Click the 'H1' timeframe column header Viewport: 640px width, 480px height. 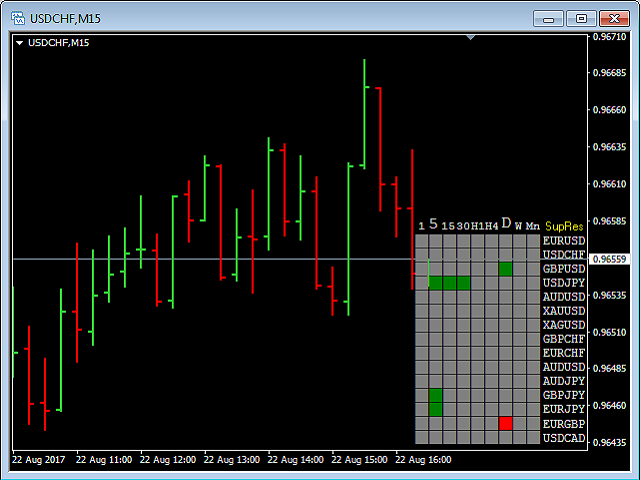(478, 226)
